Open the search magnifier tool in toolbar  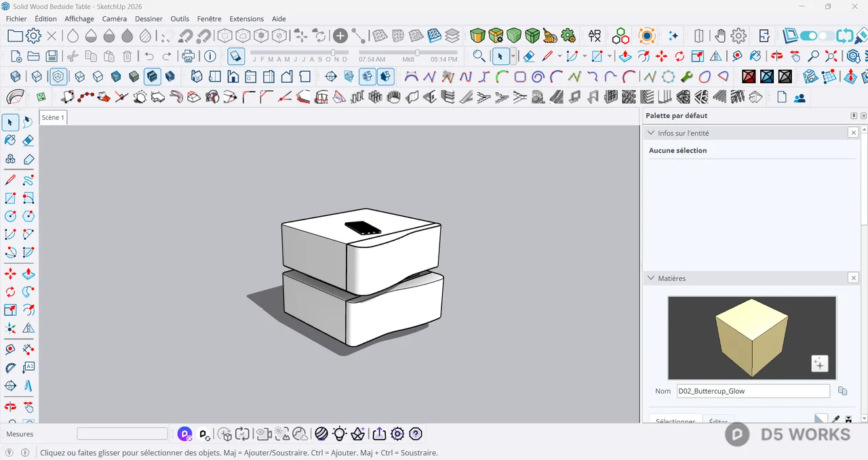tap(479, 56)
